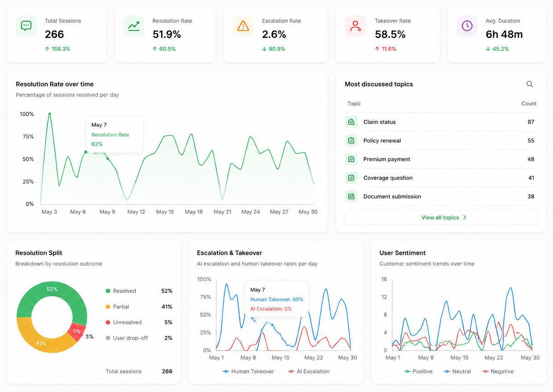Click Total sessions 266 in Resolution Split
Screen dimensions: 553x392
point(139,371)
